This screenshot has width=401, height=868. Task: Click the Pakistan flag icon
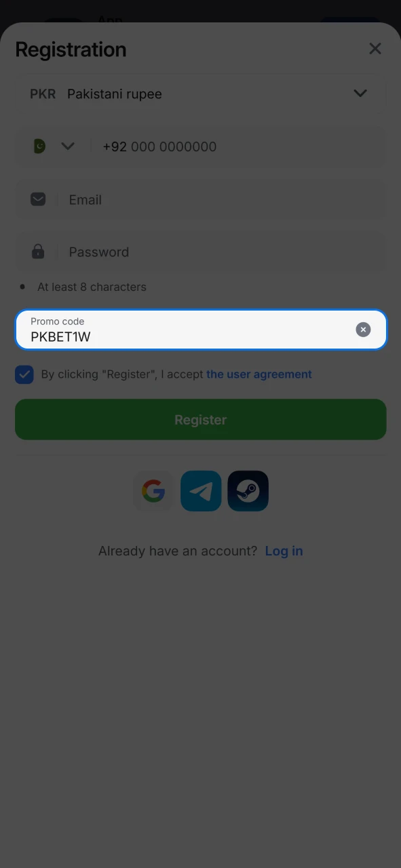[x=39, y=146]
